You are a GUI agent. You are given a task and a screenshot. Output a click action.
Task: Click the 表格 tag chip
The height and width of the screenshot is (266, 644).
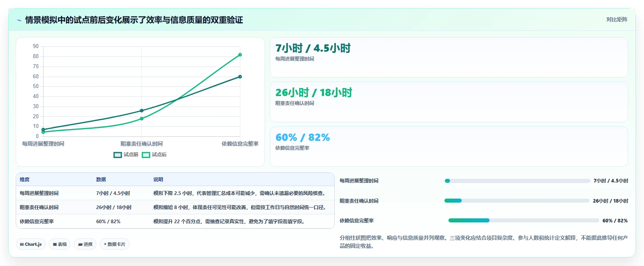click(60, 244)
